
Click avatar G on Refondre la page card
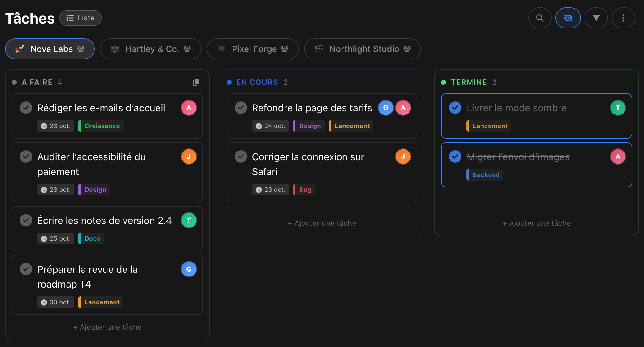pyautogui.click(x=386, y=108)
